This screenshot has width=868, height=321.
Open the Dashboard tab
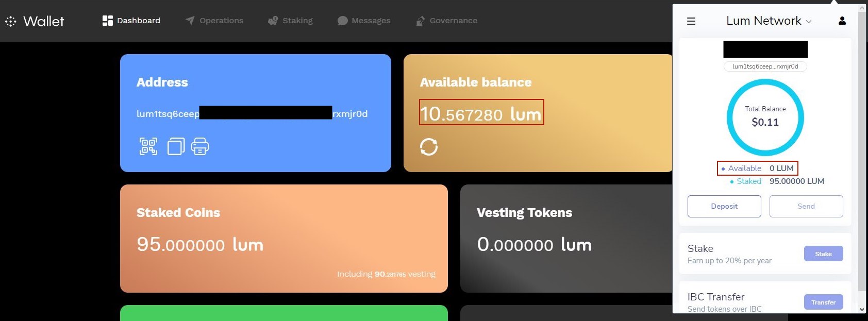[x=131, y=21]
